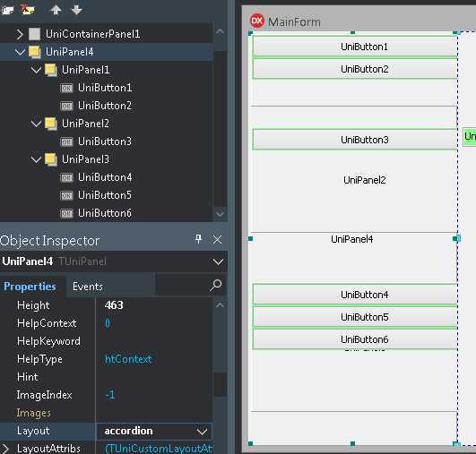Viewport: 476px width, 454px height.
Task: Collapse the UniPanel4 tree node
Action: [20, 52]
